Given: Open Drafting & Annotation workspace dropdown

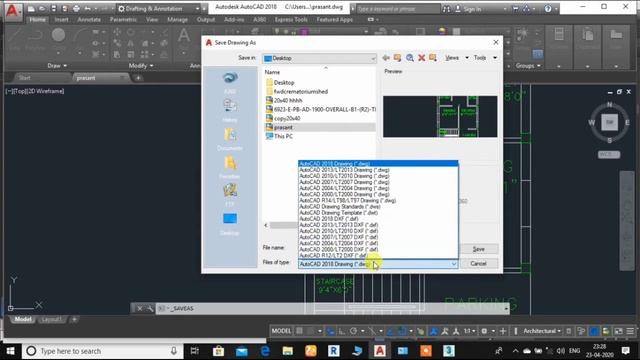Looking at the screenshot, I should pyautogui.click(x=159, y=9).
